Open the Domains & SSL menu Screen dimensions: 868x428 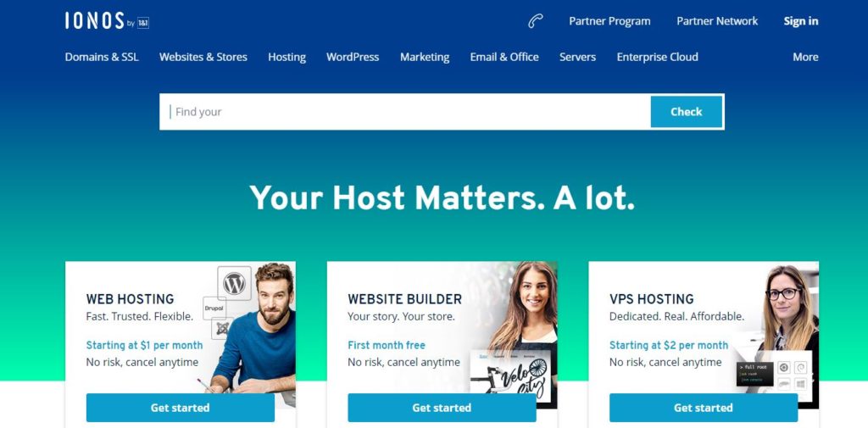tap(102, 57)
